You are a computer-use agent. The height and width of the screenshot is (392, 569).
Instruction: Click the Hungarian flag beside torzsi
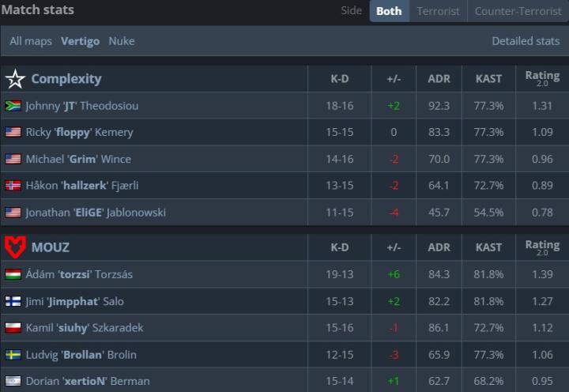[13, 274]
